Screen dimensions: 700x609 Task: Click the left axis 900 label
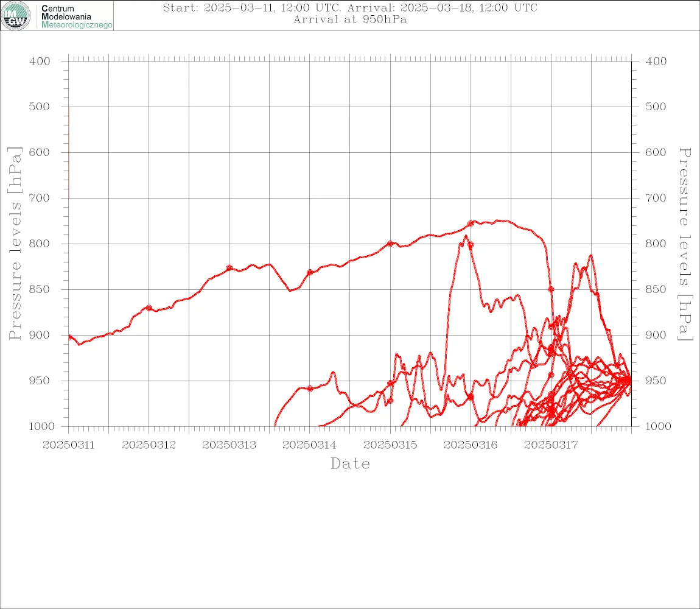[x=40, y=335]
